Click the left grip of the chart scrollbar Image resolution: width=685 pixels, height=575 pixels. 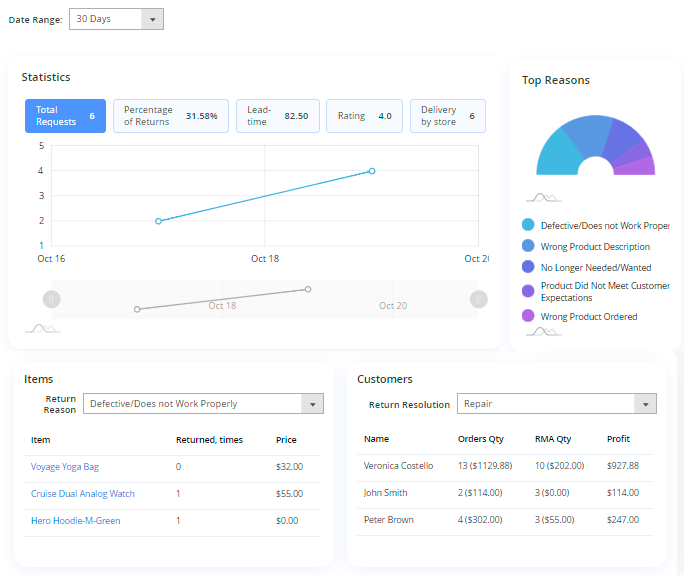pyautogui.click(x=52, y=299)
